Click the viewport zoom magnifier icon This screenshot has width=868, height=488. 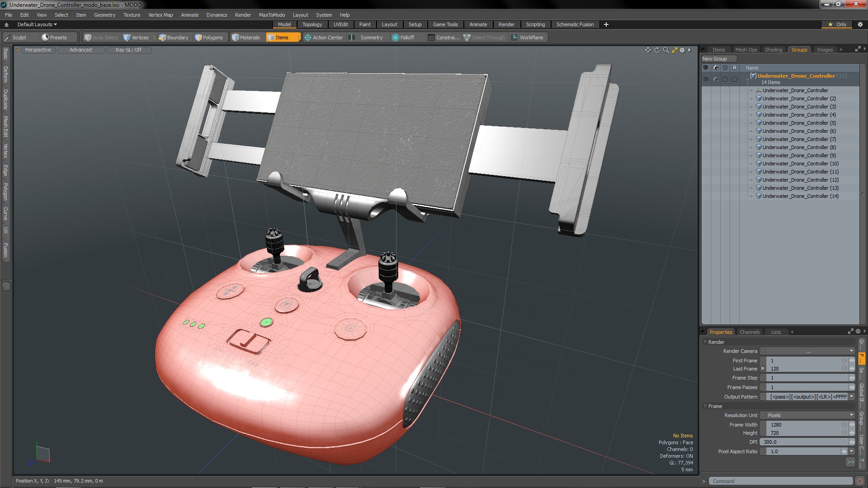point(666,50)
